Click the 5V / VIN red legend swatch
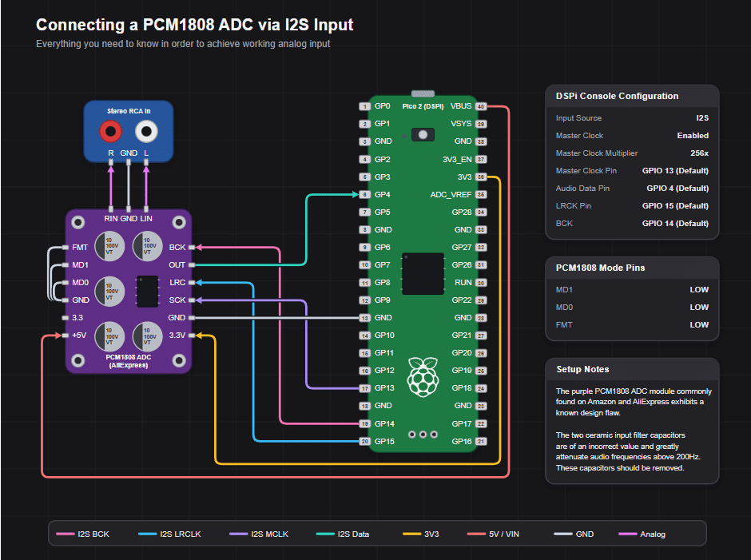The image size is (751, 560). [476, 534]
